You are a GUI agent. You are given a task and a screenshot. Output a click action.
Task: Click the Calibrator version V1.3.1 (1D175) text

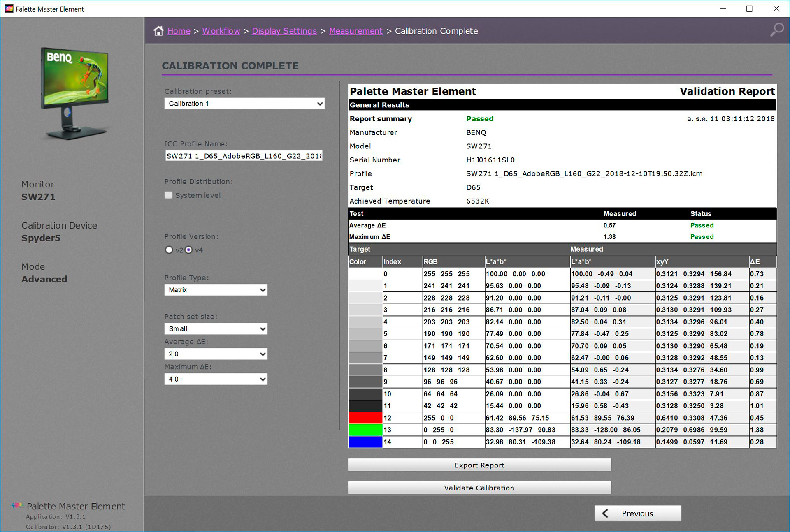pos(68,527)
